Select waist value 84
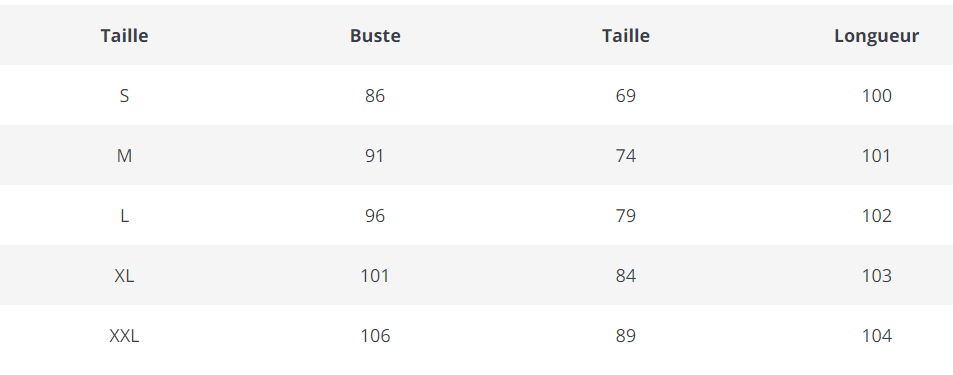 tap(626, 276)
